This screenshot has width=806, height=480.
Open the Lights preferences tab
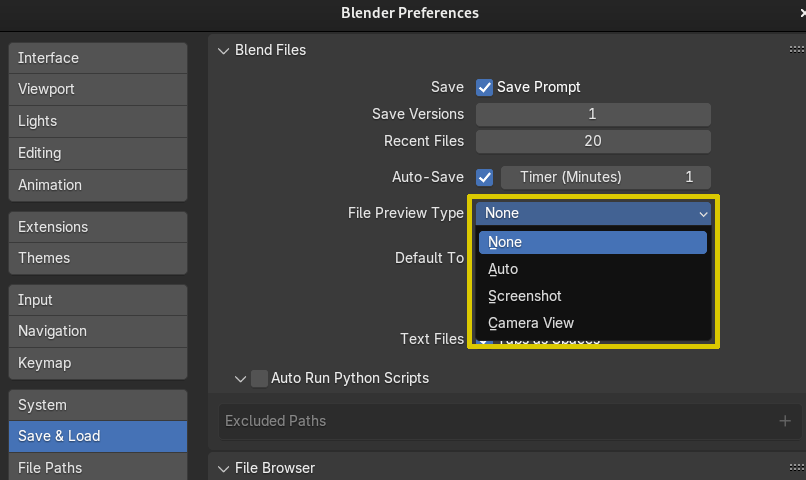98,121
